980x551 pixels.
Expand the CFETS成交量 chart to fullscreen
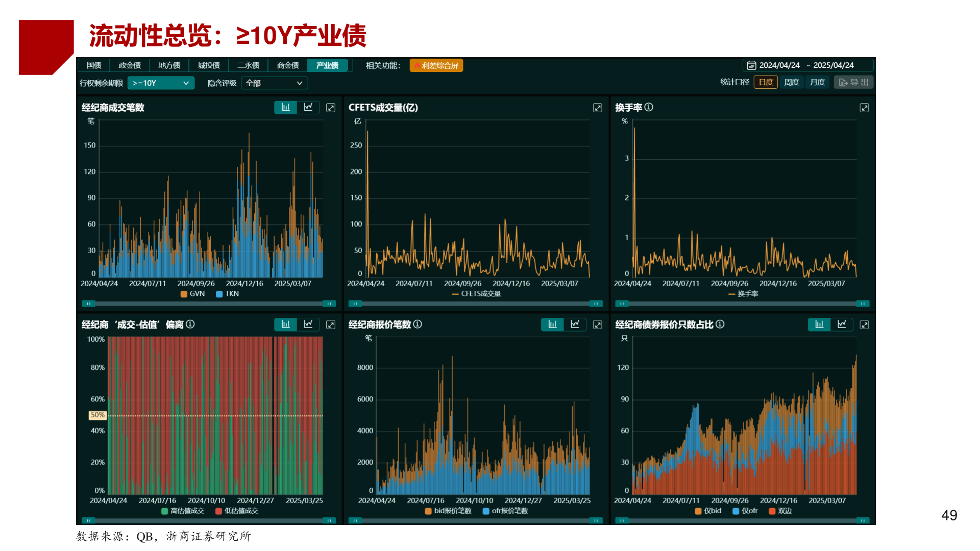(597, 108)
